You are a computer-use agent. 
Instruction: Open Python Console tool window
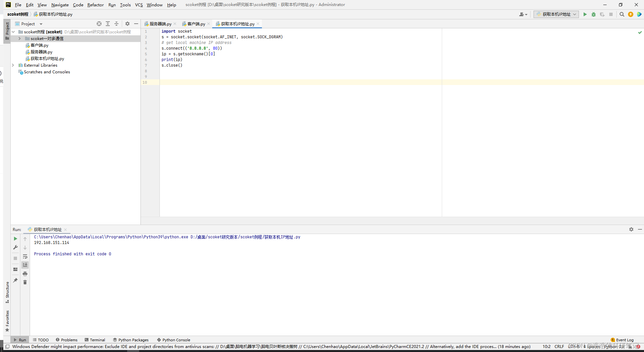[x=174, y=340]
